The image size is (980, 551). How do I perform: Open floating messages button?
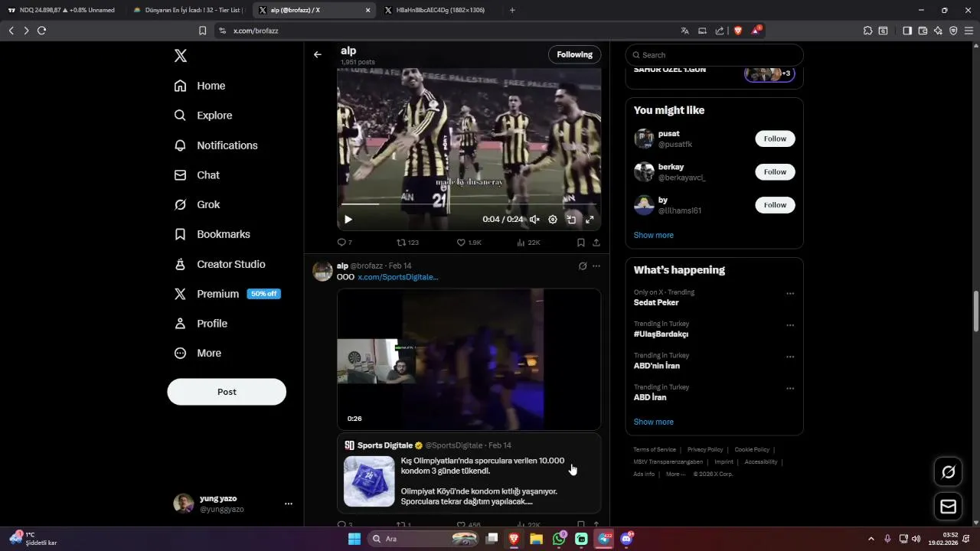948,507
